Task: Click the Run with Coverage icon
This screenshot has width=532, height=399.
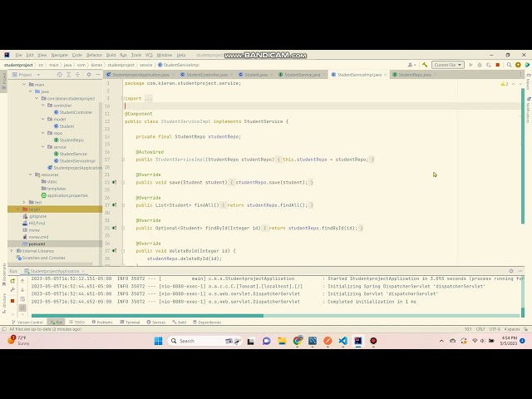Action: (489, 65)
